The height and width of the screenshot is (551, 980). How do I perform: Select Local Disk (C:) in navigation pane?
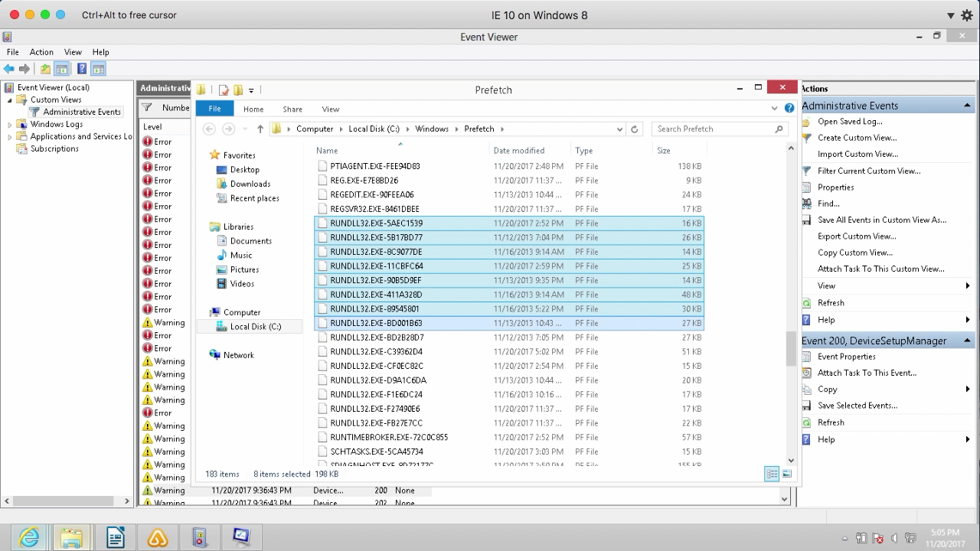[255, 327]
